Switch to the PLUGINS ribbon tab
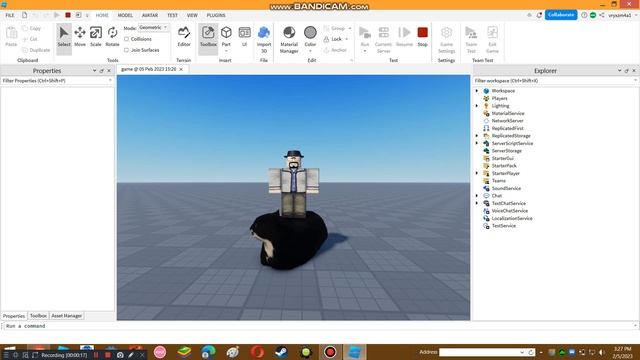Image resolution: width=640 pixels, height=360 pixels. pos(216,15)
